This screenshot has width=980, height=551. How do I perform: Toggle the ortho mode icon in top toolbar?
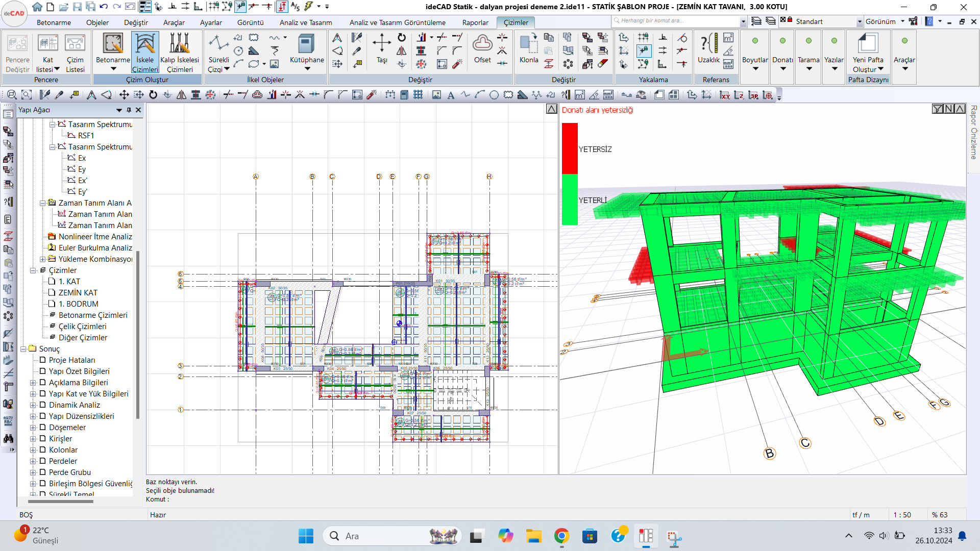[198, 7]
